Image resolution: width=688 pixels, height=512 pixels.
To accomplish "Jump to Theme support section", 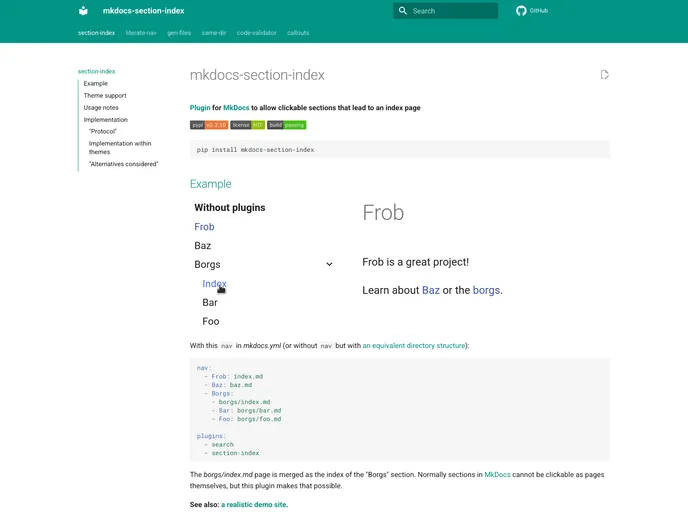I will pos(105,95).
